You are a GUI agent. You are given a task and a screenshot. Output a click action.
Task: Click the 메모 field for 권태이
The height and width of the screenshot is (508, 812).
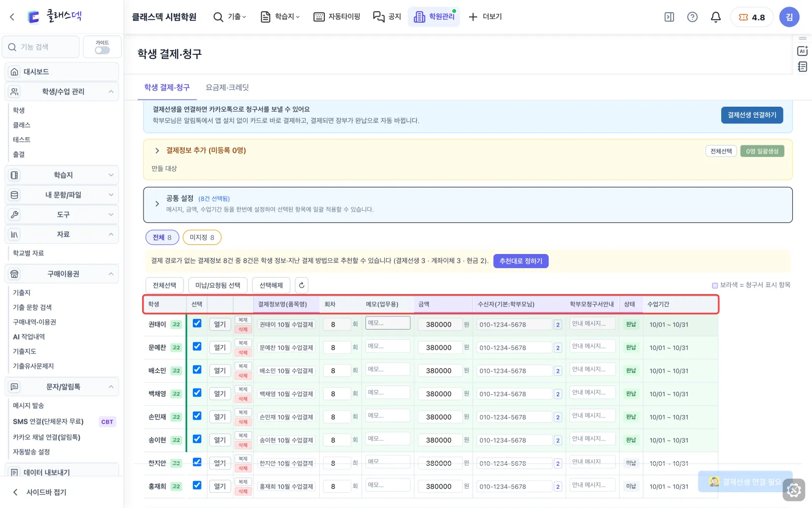click(388, 323)
